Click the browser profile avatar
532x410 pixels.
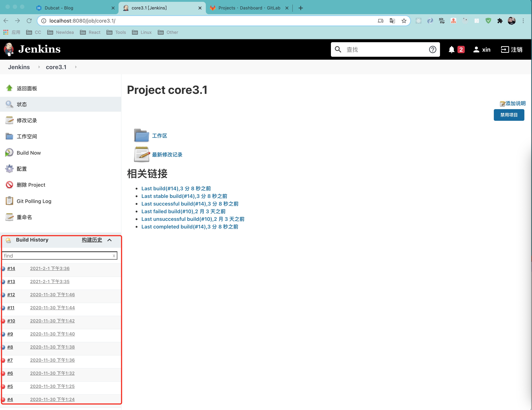(x=511, y=21)
